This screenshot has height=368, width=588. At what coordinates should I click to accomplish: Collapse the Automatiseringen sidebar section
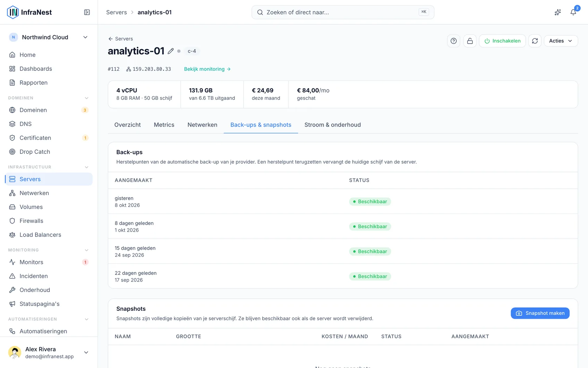[87, 319]
